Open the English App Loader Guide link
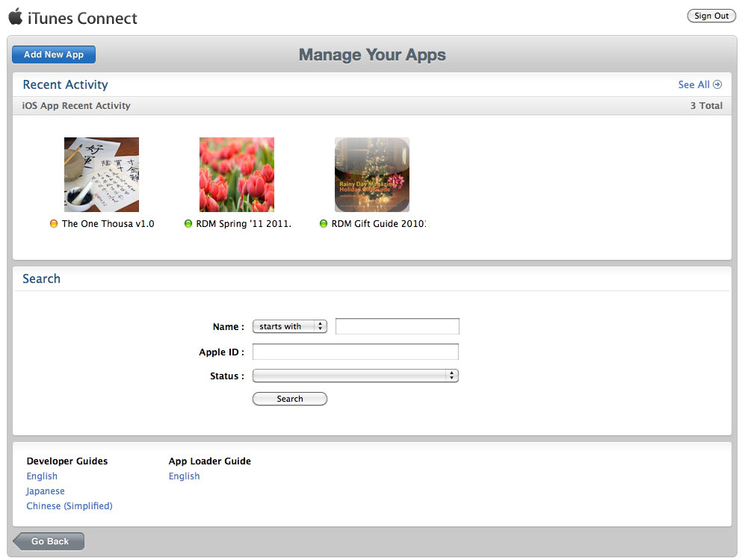This screenshot has width=742, height=560. (x=184, y=476)
